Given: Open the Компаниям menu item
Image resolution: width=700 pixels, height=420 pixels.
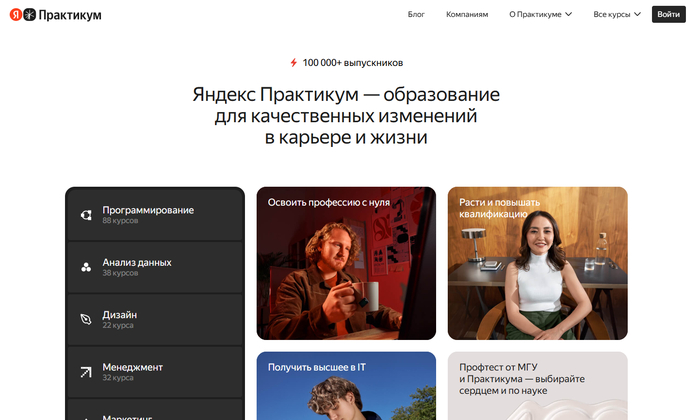Looking at the screenshot, I should click(x=467, y=15).
